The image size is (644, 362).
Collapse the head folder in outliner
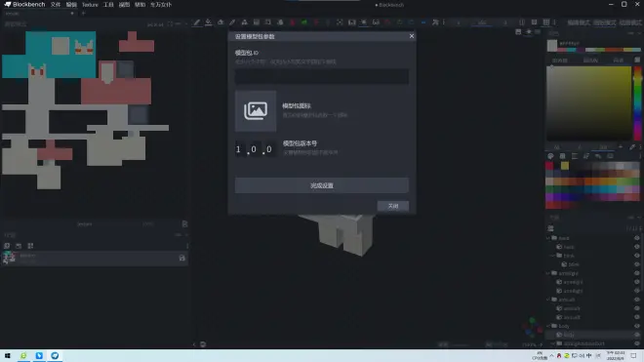point(548,238)
